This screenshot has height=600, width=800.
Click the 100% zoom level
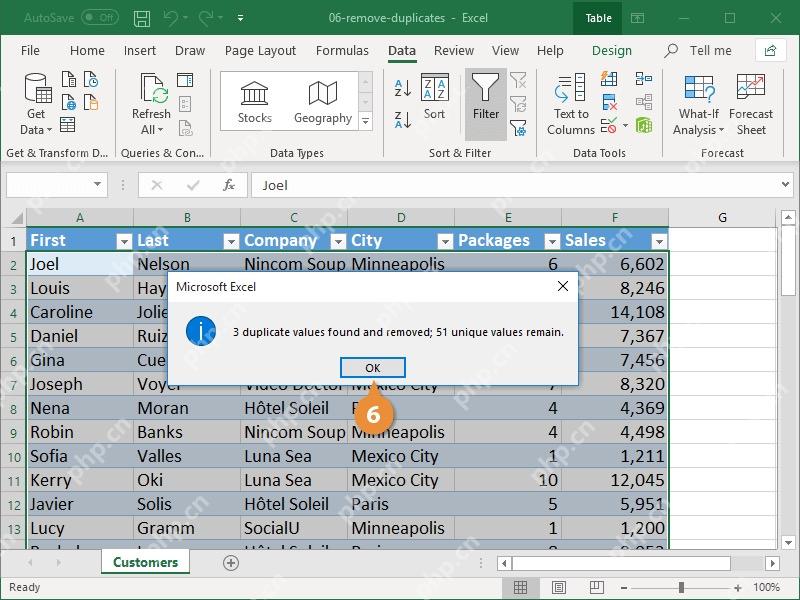[766, 587]
